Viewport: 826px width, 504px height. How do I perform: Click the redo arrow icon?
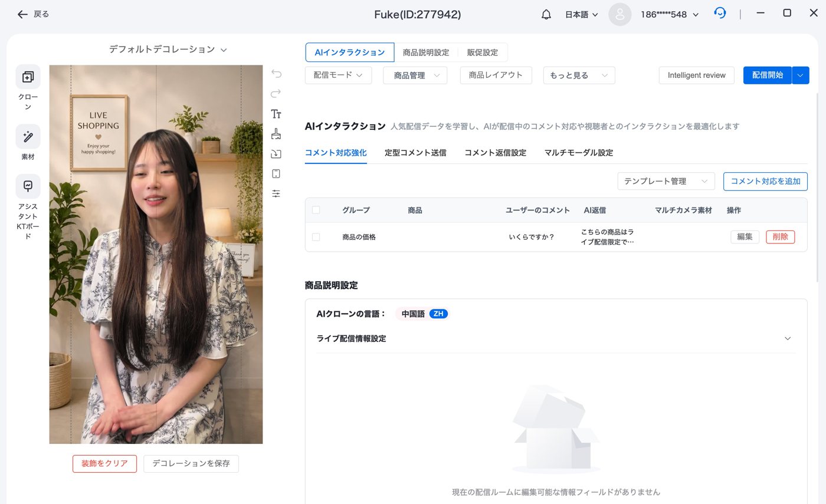[276, 94]
